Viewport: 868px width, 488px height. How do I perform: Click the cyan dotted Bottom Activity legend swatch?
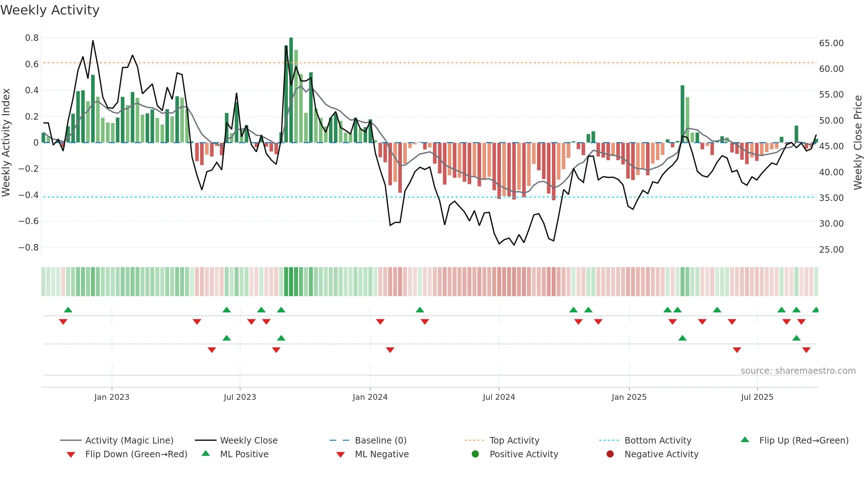609,440
